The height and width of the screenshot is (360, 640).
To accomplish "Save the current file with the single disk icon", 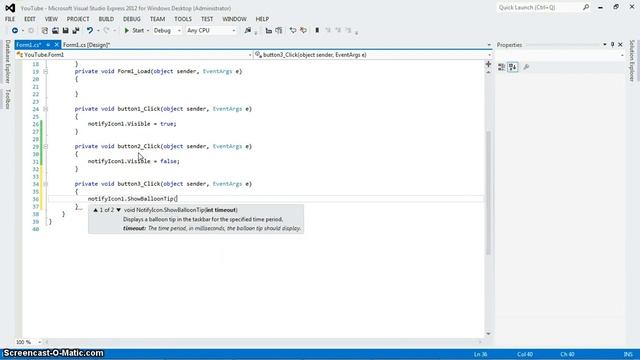I will 65,31.
